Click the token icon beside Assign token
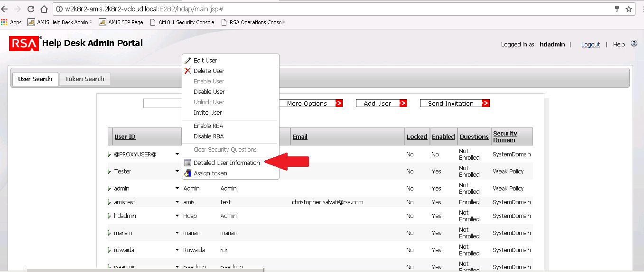Viewport: 644px width, 272px height. 188,173
